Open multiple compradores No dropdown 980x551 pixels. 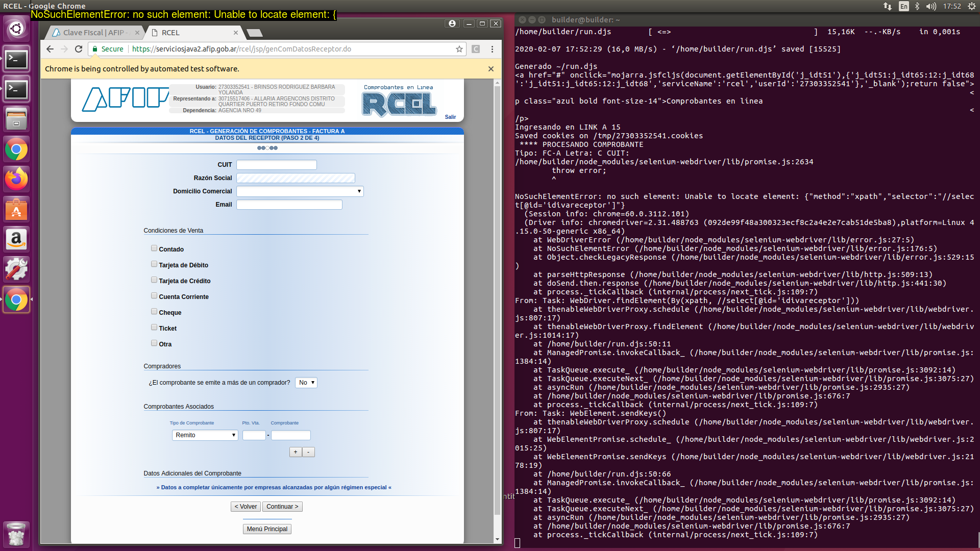(306, 383)
